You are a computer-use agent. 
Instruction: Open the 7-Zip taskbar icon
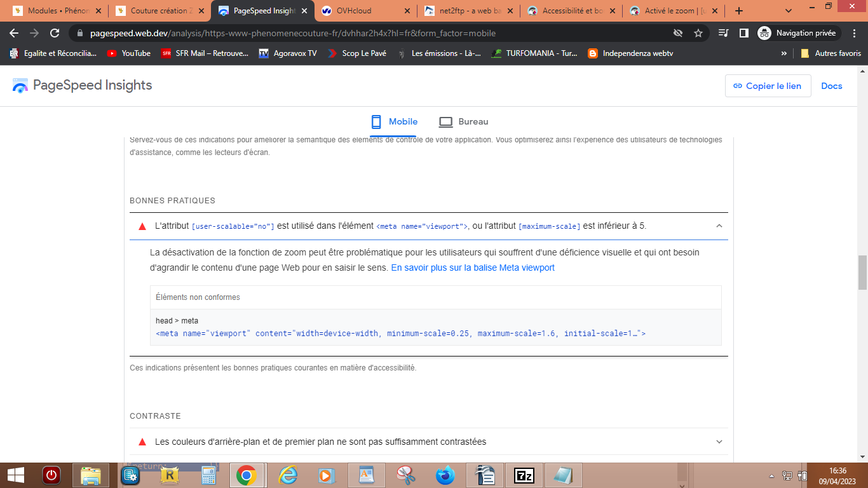pyautogui.click(x=525, y=475)
